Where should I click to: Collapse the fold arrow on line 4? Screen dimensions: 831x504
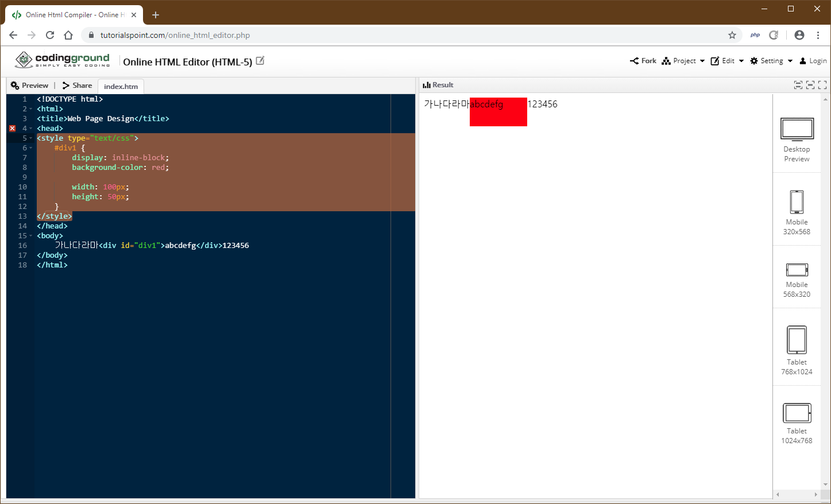[31, 129]
